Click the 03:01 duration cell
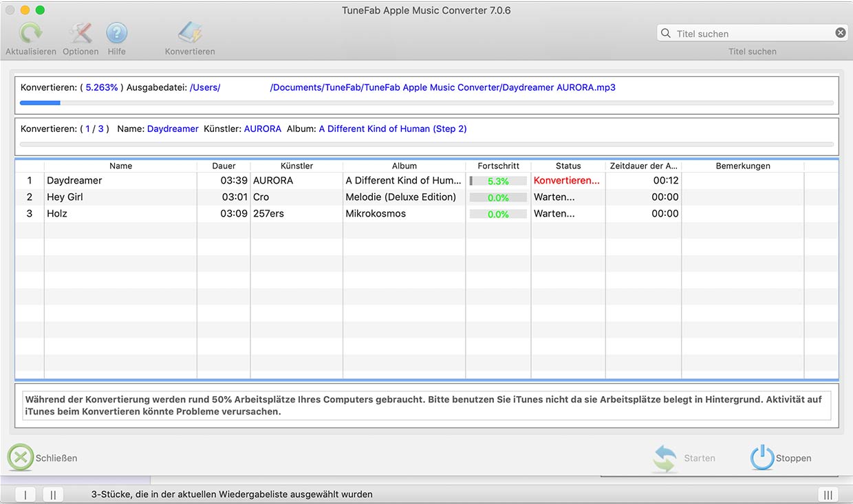The width and height of the screenshot is (853, 504). tap(235, 197)
